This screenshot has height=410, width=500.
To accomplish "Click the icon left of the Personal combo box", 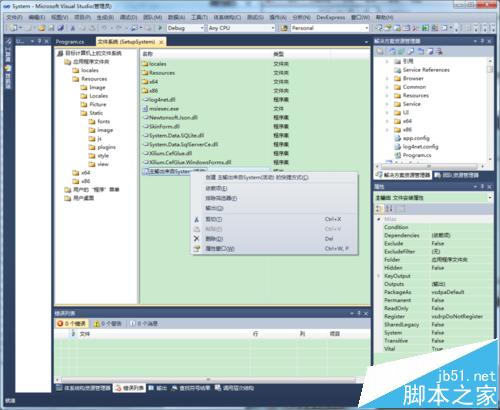I will pyautogui.click(x=284, y=28).
